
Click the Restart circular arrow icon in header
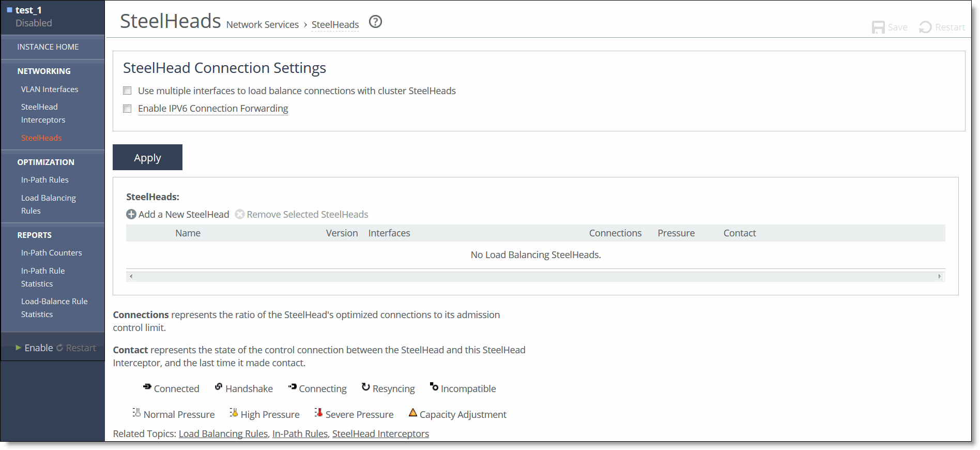(925, 27)
